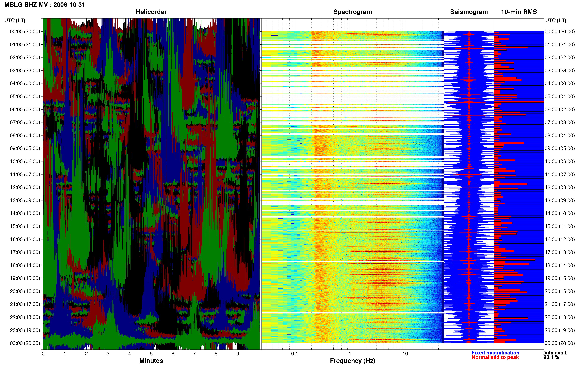Click left axis label '18:00 (14:00)'
Screen dimensions: 588x368
[x=25, y=265]
